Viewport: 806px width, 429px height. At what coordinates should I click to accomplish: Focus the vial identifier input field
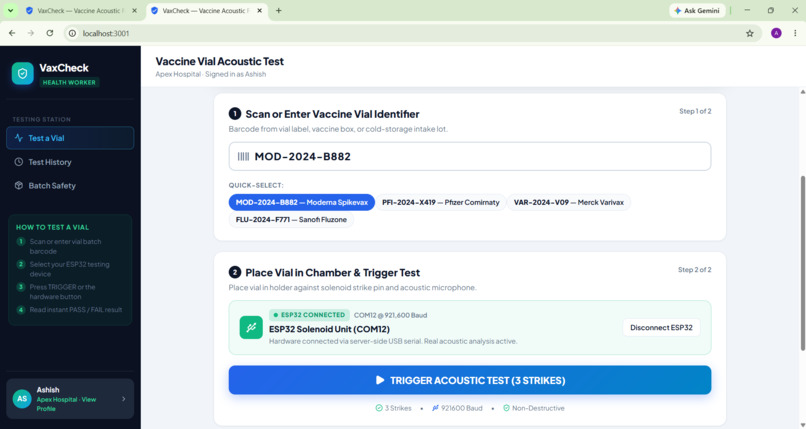(470, 156)
